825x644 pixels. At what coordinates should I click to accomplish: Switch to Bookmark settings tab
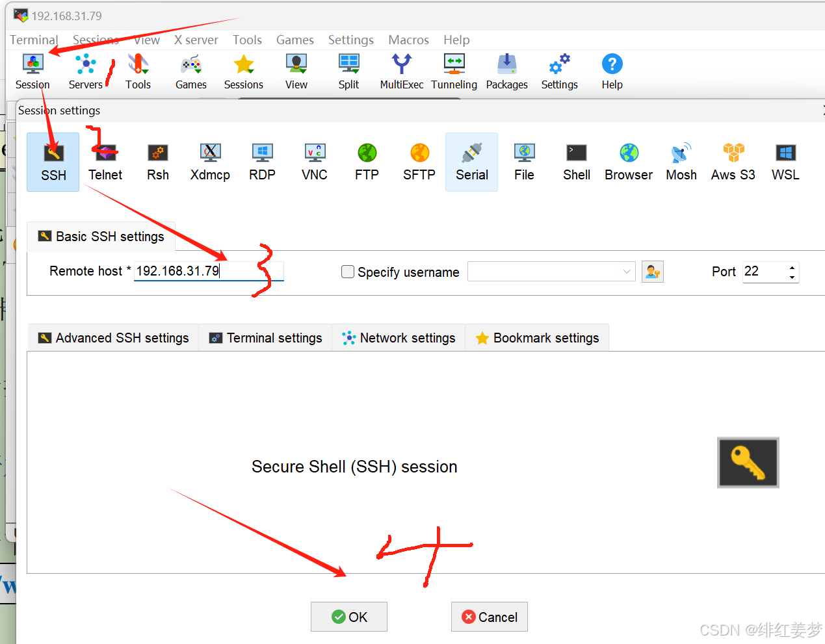[537, 338]
